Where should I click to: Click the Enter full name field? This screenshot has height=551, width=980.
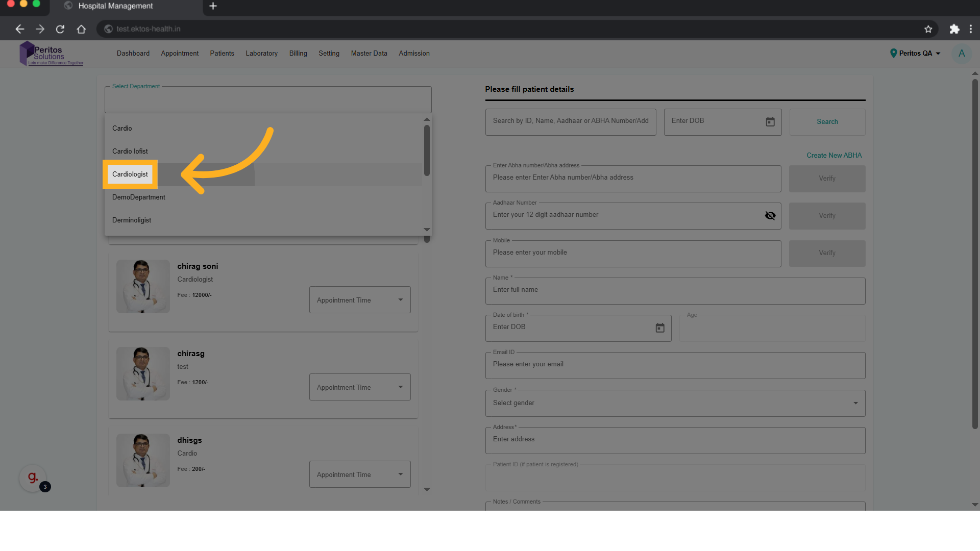pos(675,290)
